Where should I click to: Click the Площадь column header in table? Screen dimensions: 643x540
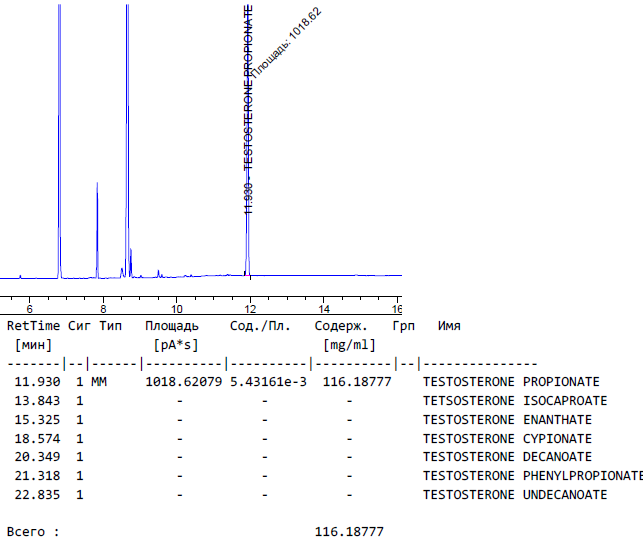point(171,326)
